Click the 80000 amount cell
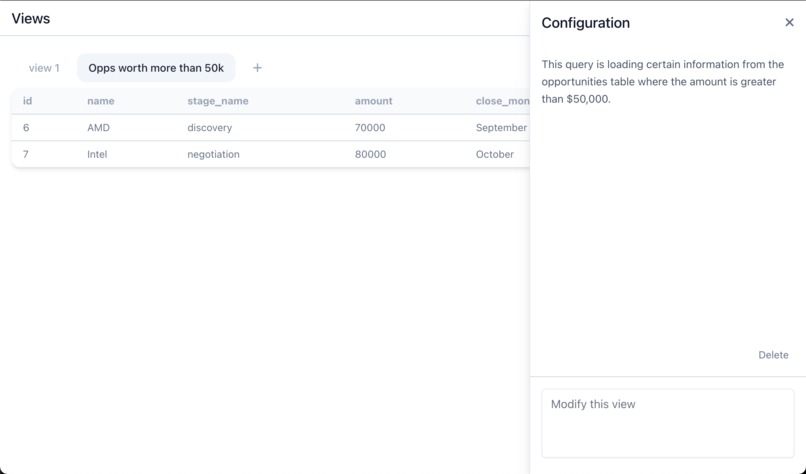 [x=370, y=154]
